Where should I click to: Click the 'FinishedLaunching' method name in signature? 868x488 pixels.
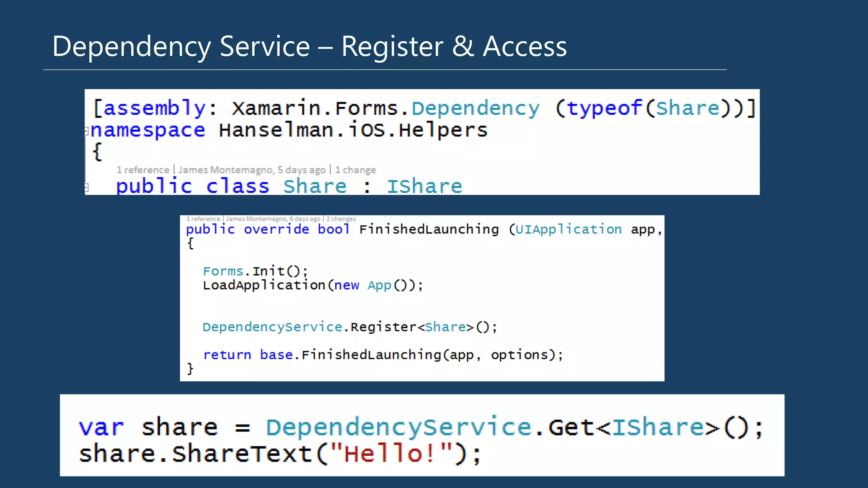tap(429, 229)
